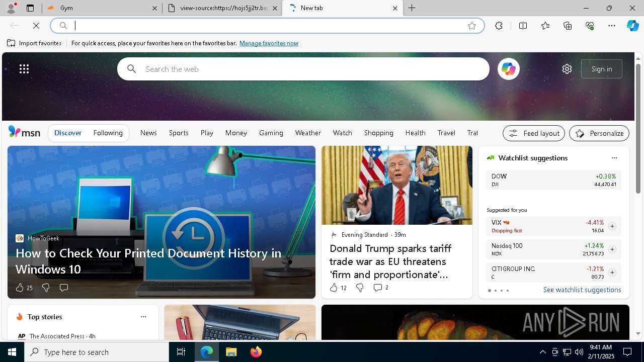Open File Explorer from taskbar

[231, 352]
